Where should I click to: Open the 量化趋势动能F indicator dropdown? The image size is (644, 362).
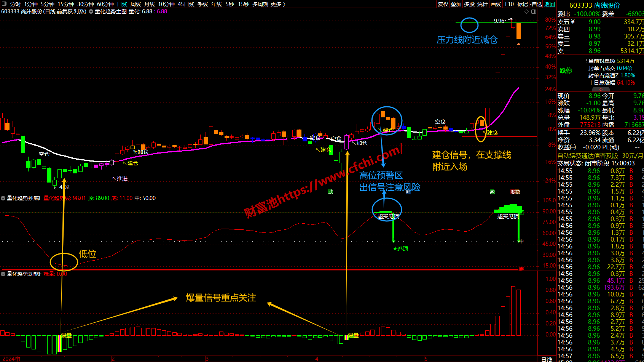point(3,274)
